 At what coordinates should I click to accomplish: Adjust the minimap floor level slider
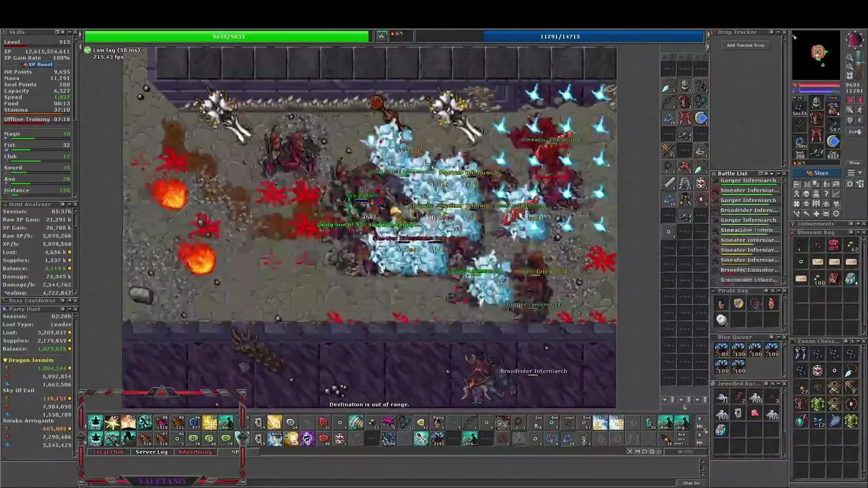coord(859,65)
